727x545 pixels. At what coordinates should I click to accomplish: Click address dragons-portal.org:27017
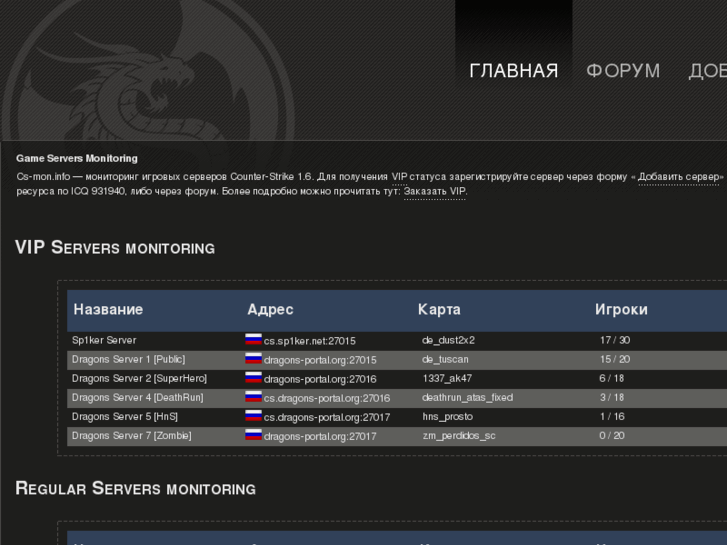320,436
